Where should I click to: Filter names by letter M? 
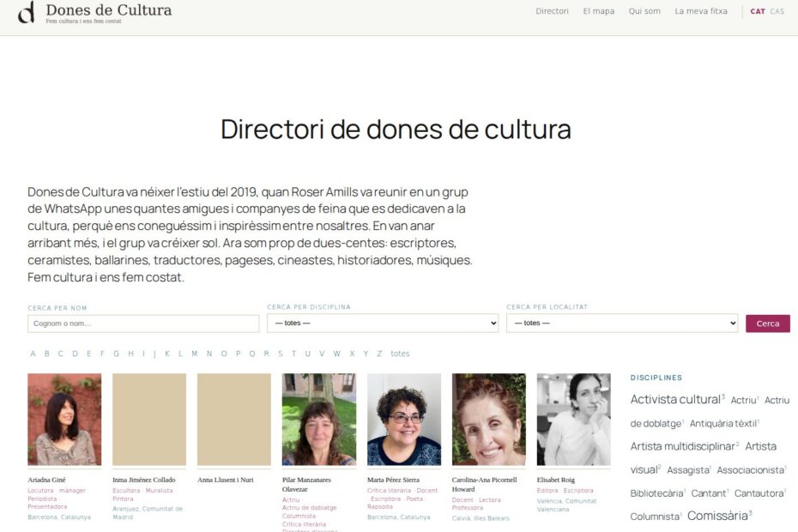[195, 354]
